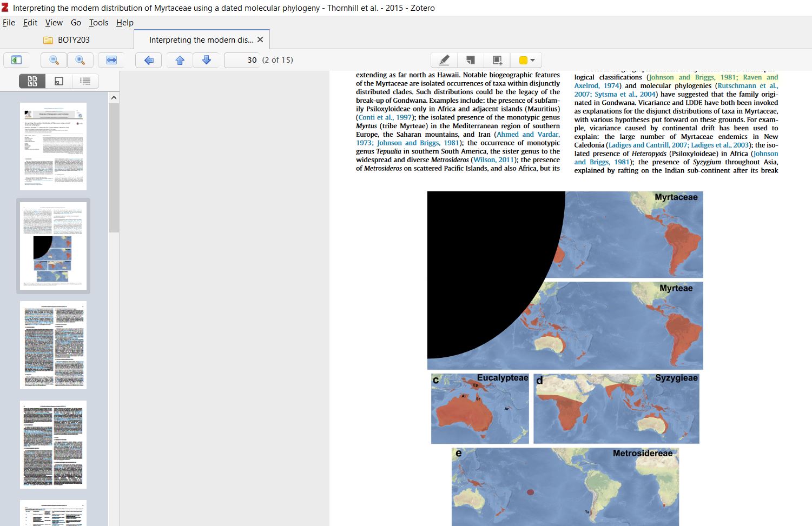Viewport: 812px width, 526px height.
Task: Open 'Ladiges and Cantrill, 2007' citation link
Action: [648, 145]
